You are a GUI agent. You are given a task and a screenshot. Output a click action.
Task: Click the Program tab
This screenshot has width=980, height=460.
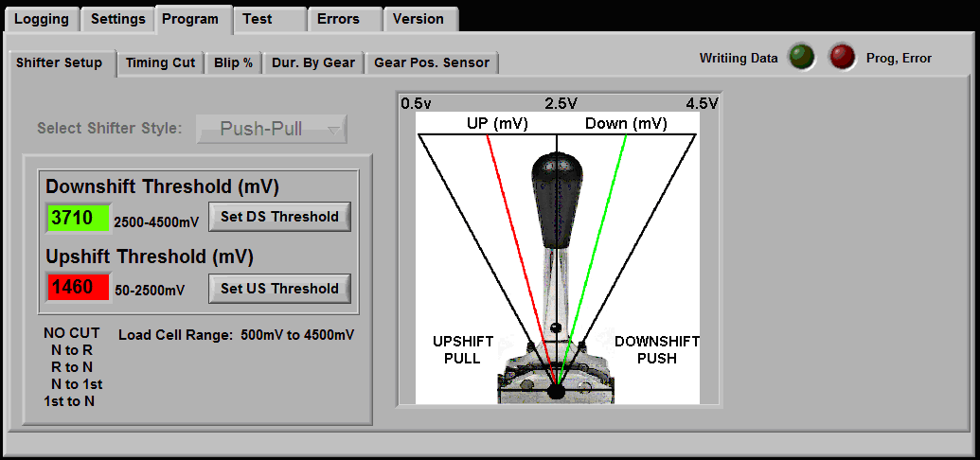pos(190,19)
